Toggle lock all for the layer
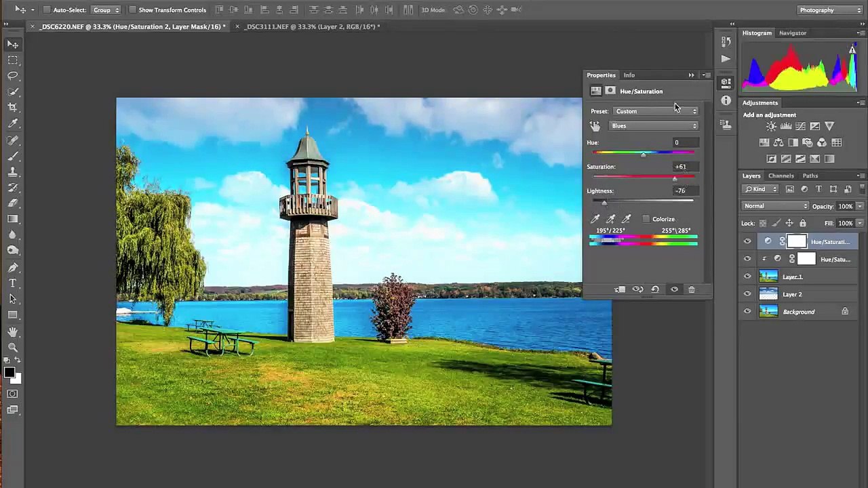This screenshot has width=868, height=488. (x=803, y=223)
